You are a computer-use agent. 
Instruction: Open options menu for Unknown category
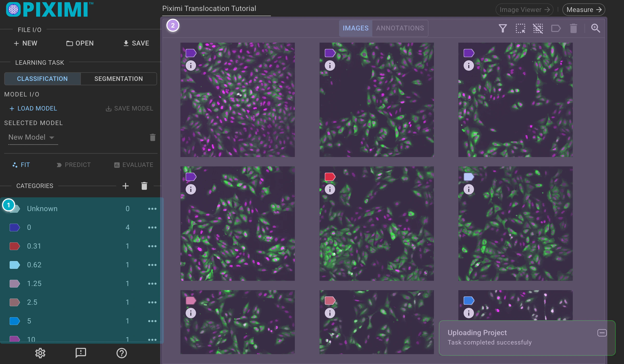pos(152,209)
